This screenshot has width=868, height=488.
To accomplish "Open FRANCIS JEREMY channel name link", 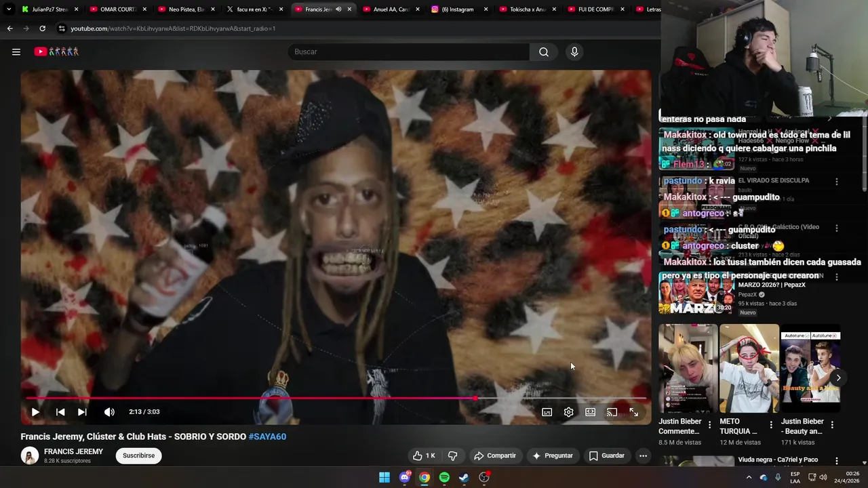I will point(73,451).
